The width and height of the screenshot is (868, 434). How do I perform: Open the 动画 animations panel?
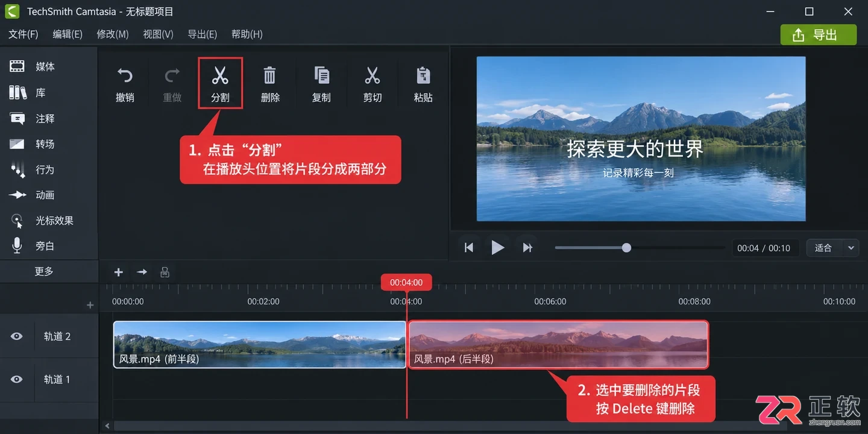tap(33, 195)
